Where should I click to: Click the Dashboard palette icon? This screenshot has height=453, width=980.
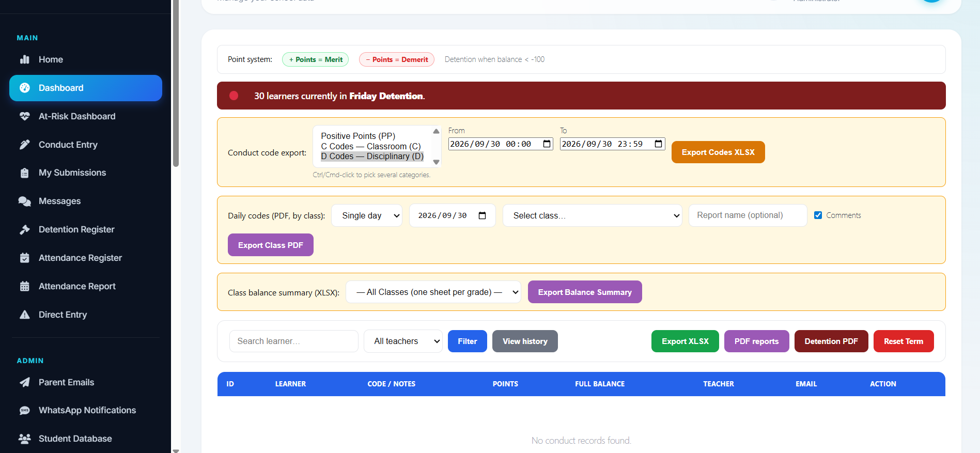(x=24, y=88)
